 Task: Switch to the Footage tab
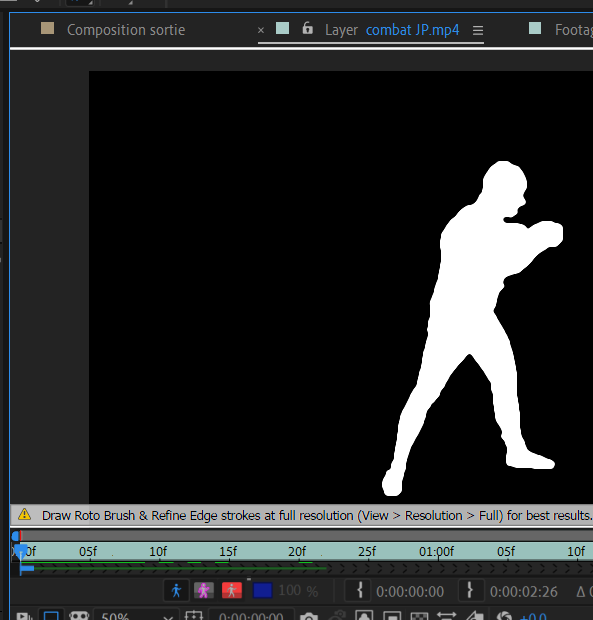pyautogui.click(x=573, y=30)
